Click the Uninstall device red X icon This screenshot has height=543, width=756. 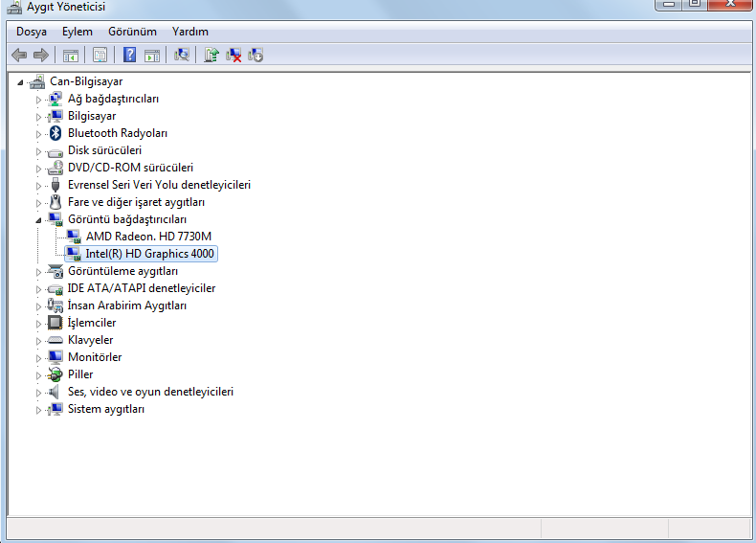point(233,55)
